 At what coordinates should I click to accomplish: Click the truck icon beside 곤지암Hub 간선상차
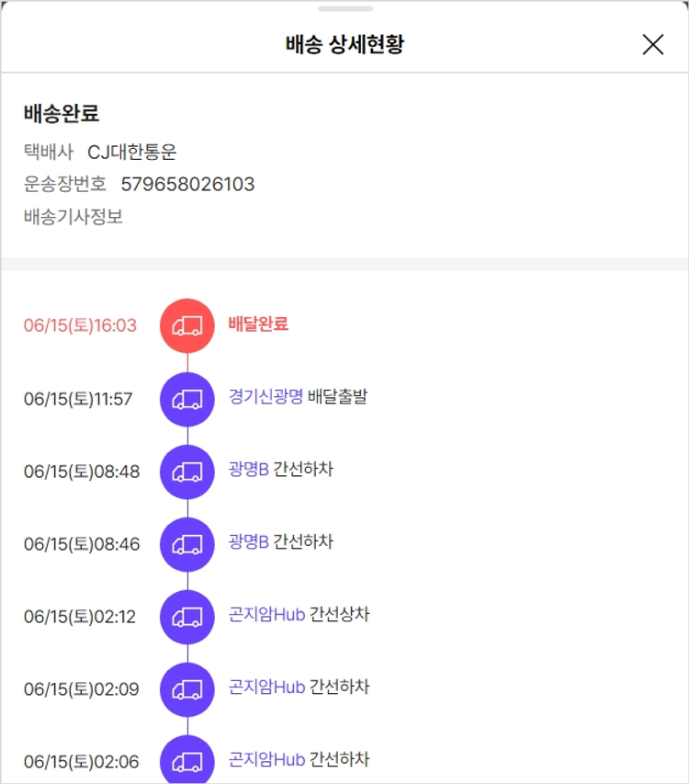pyautogui.click(x=187, y=617)
